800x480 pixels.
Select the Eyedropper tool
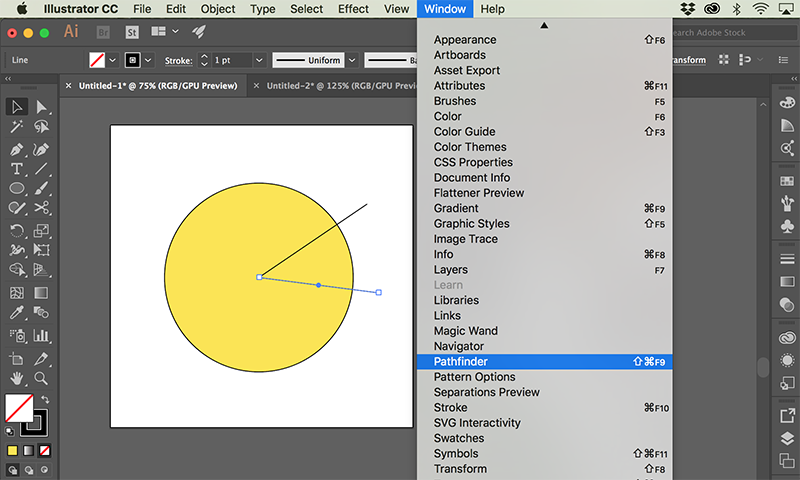click(16, 312)
